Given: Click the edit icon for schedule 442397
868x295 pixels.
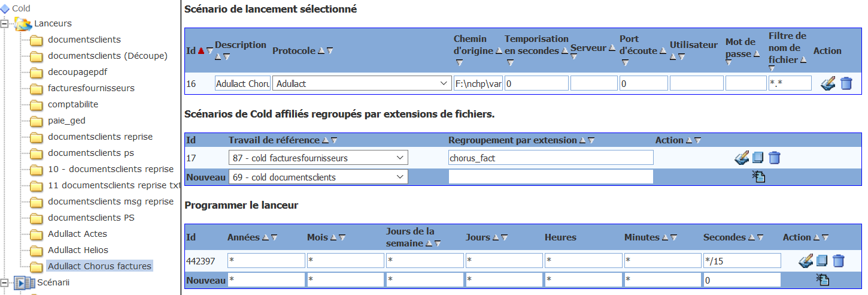Looking at the screenshot, I should (806, 261).
